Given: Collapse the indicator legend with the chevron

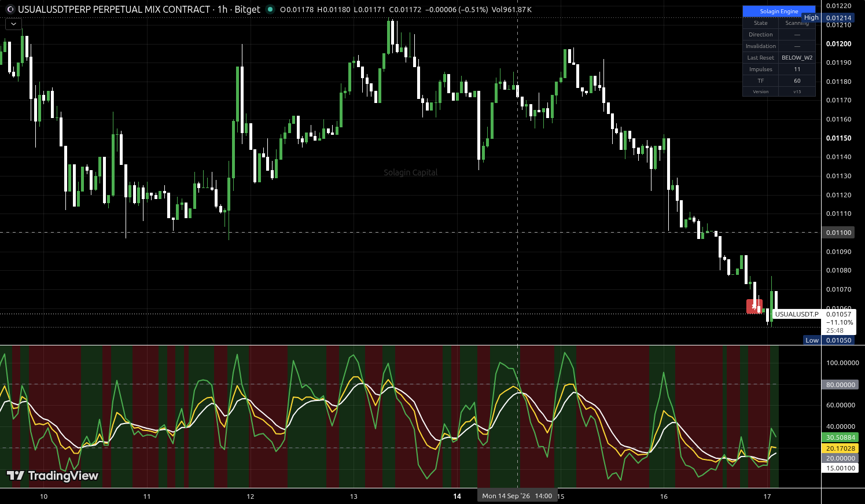Looking at the screenshot, I should 13,24.
